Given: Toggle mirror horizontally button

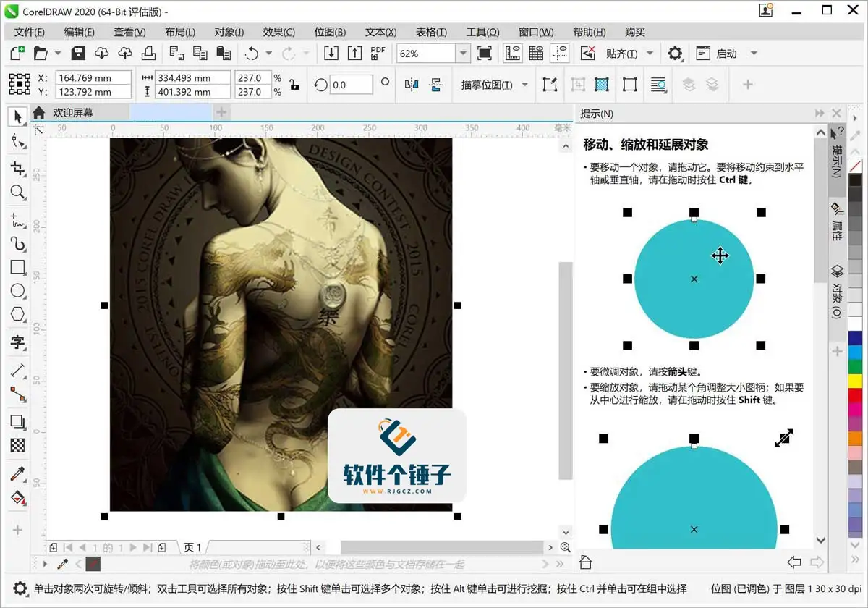Looking at the screenshot, I should (x=412, y=85).
